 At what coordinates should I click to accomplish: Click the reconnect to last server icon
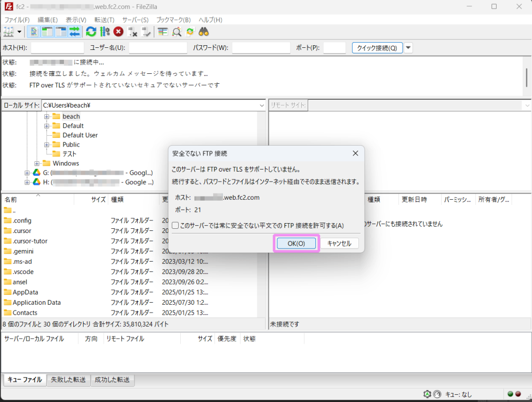pyautogui.click(x=146, y=32)
